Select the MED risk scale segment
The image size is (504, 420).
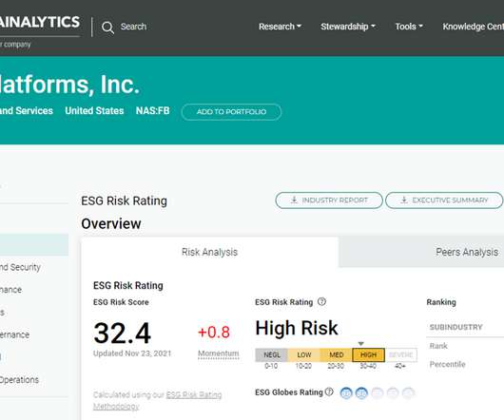point(337,354)
